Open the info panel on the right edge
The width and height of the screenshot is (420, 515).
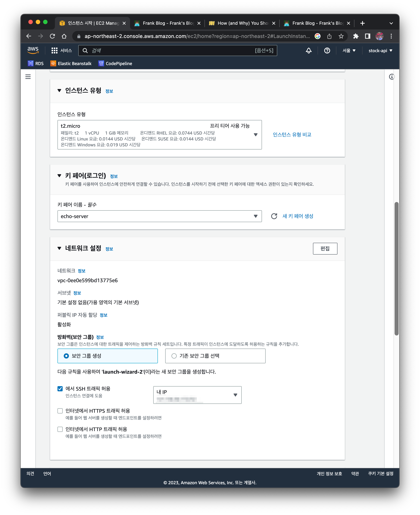391,77
